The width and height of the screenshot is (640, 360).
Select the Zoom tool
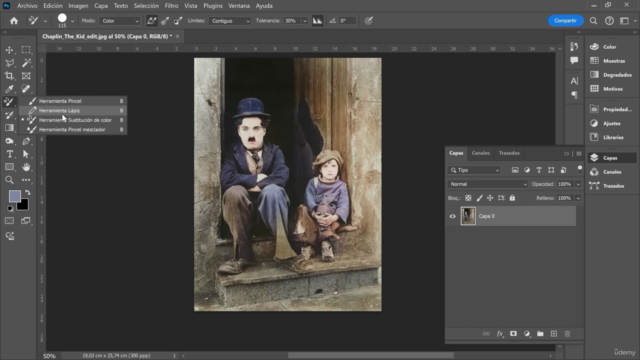(x=9, y=180)
